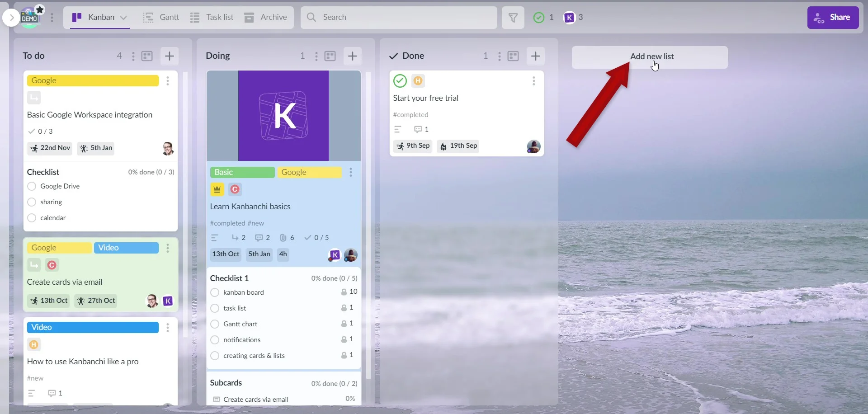868x414 pixels.
Task: Toggle done checkmark on free trial card
Action: pos(400,81)
